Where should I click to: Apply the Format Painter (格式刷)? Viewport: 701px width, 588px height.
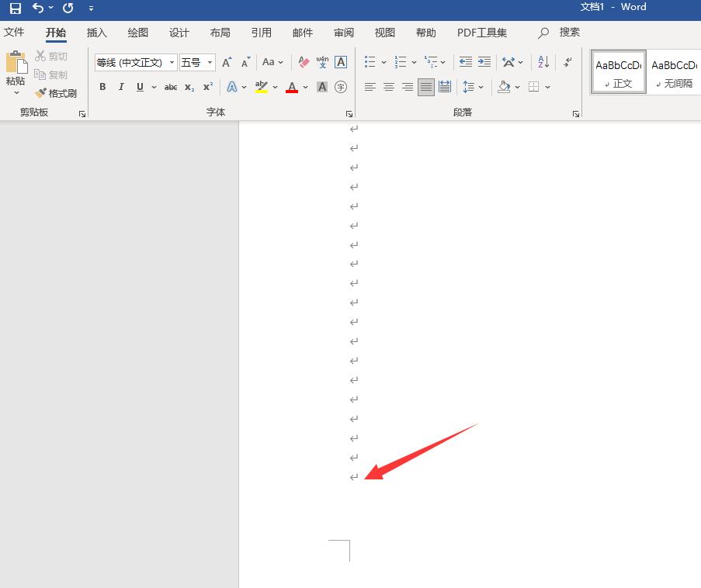(56, 93)
